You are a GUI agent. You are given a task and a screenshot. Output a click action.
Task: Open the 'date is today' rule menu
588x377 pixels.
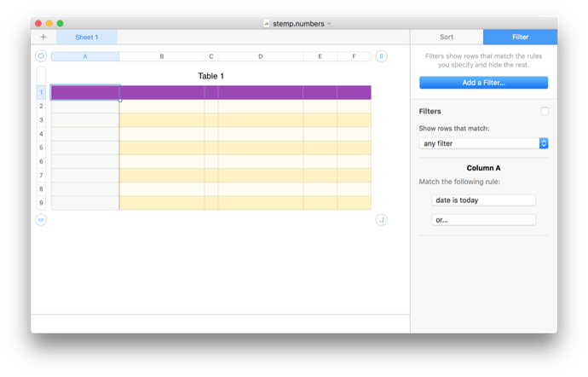point(483,200)
